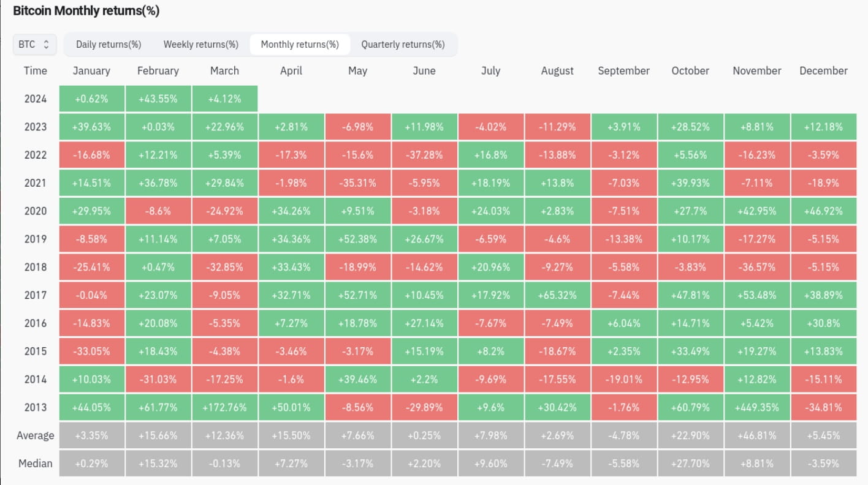The image size is (868, 485).
Task: Click the BTC selector up-down chevron
Action: [x=45, y=44]
